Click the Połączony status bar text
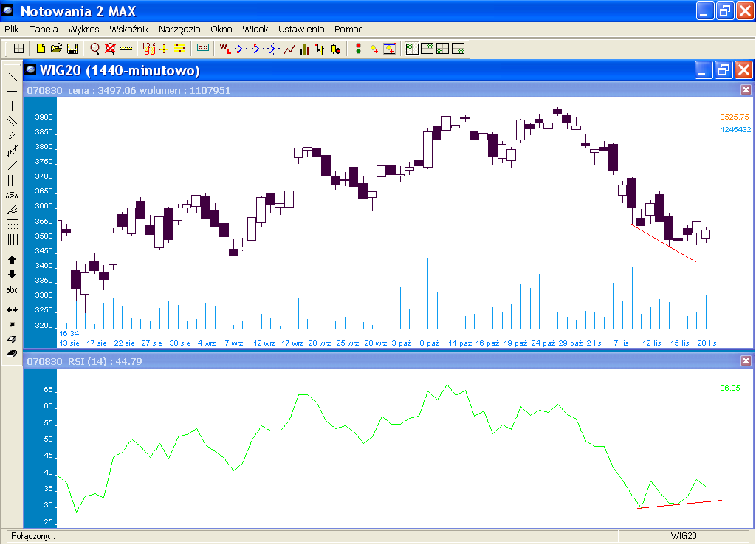756x545 pixels. pos(33,536)
